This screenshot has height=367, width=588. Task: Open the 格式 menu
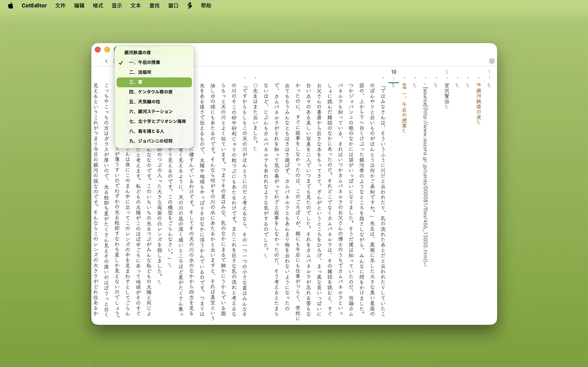98,6
